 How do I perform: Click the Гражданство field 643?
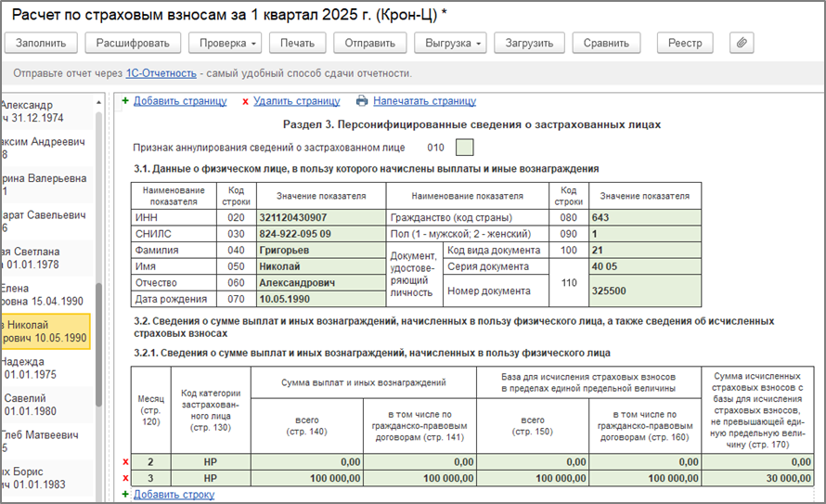(x=645, y=217)
